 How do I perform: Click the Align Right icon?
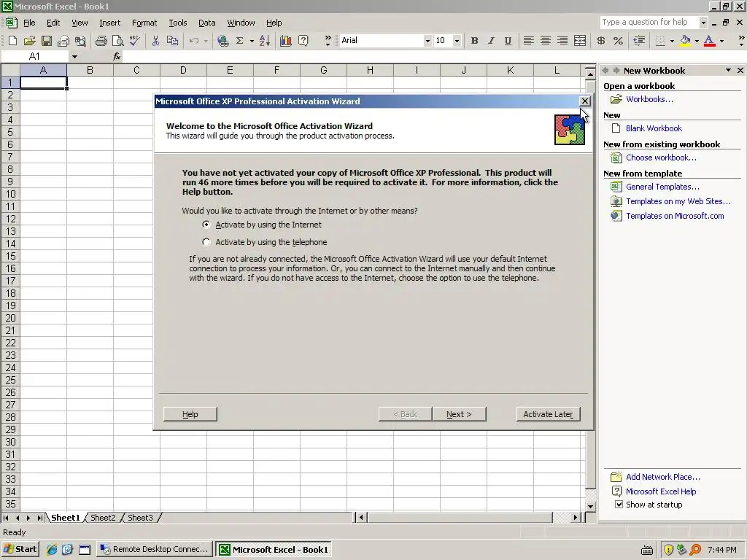click(562, 41)
